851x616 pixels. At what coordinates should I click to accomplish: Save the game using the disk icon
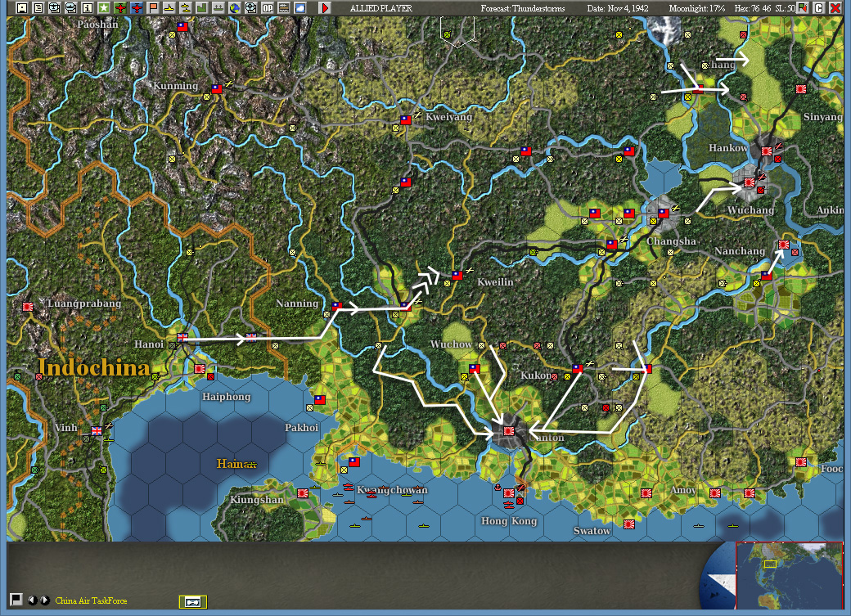point(21,8)
